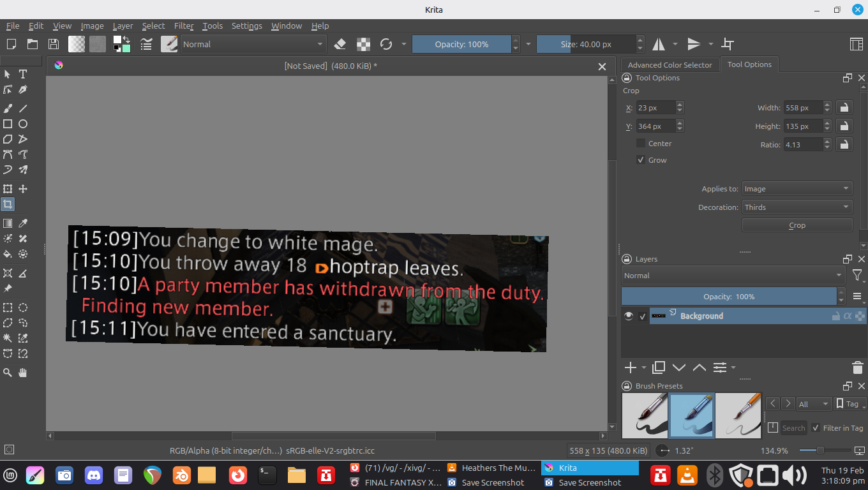Open the Opacity slider options arrow
The width and height of the screenshot is (868, 490).
click(528, 44)
